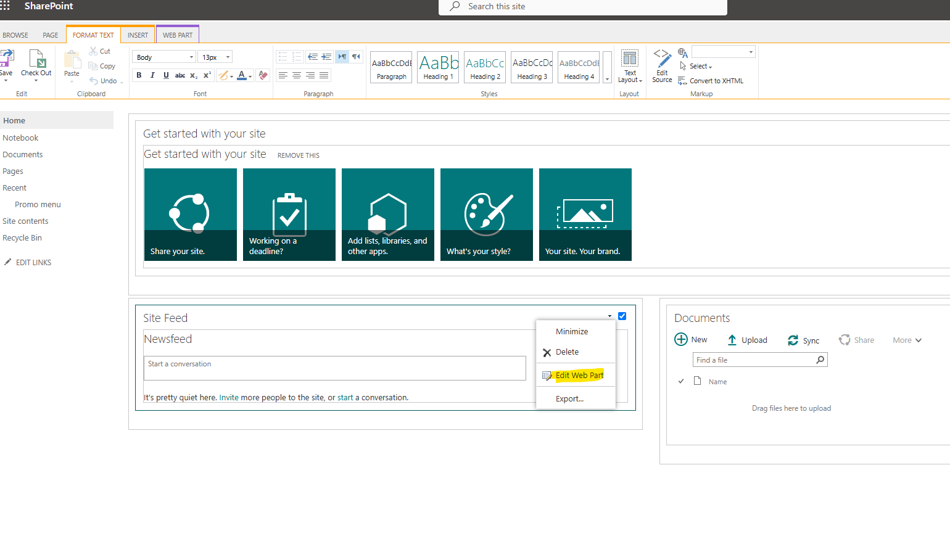Switch to the PAGE ribbon tab
The image size is (950, 560).
tap(51, 35)
